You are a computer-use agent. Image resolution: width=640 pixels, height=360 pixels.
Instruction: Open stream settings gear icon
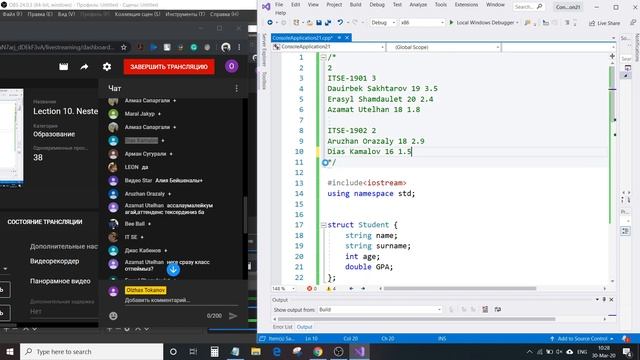pos(107,67)
